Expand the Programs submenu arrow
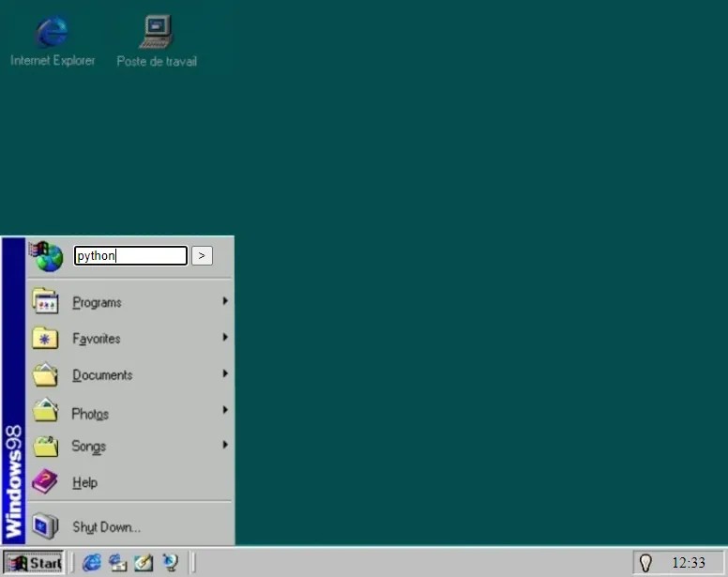728x577 pixels. click(x=225, y=301)
